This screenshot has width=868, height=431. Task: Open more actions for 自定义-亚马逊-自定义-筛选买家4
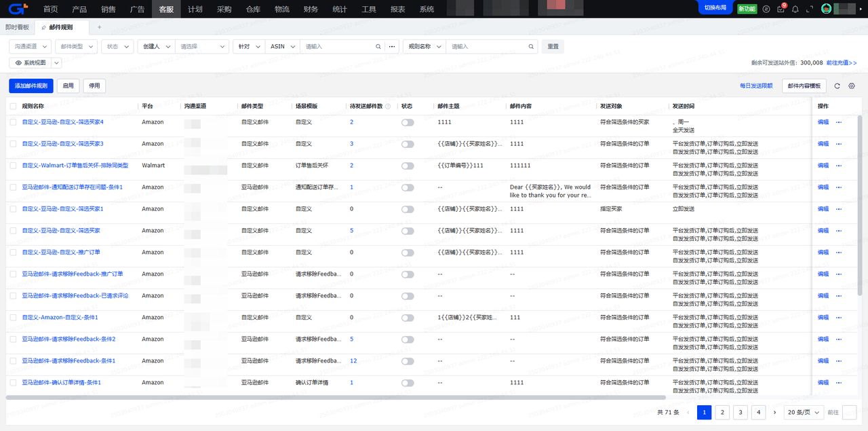[839, 122]
